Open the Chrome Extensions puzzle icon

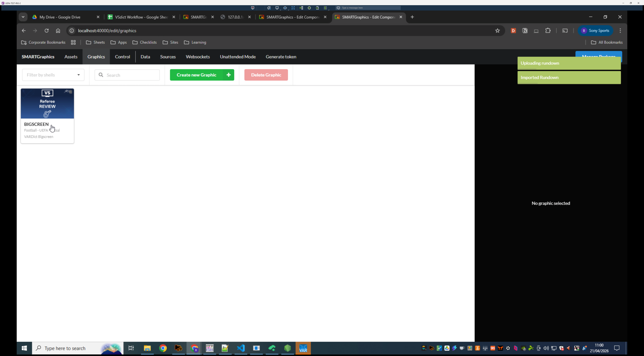pyautogui.click(x=548, y=31)
